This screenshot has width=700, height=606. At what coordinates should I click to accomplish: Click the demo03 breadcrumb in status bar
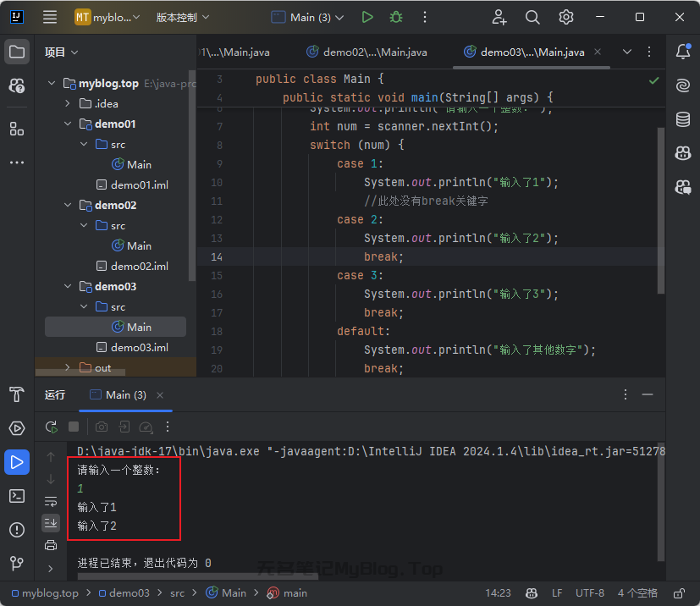pos(124,593)
